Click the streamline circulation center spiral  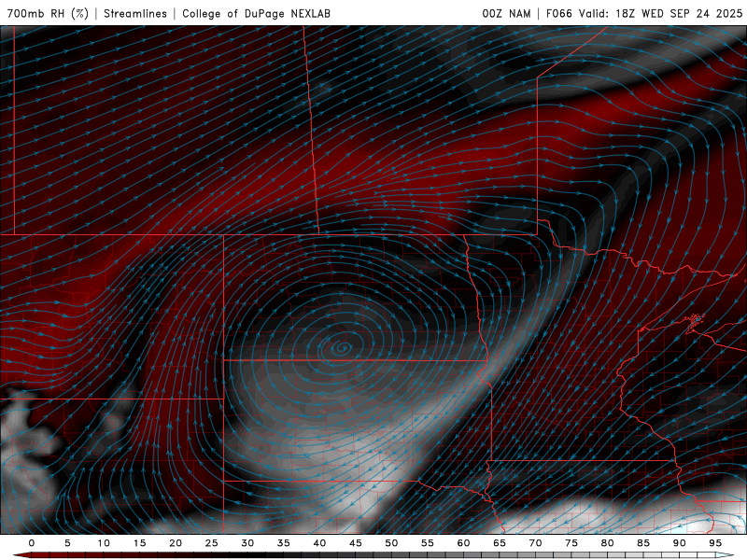coord(342,348)
